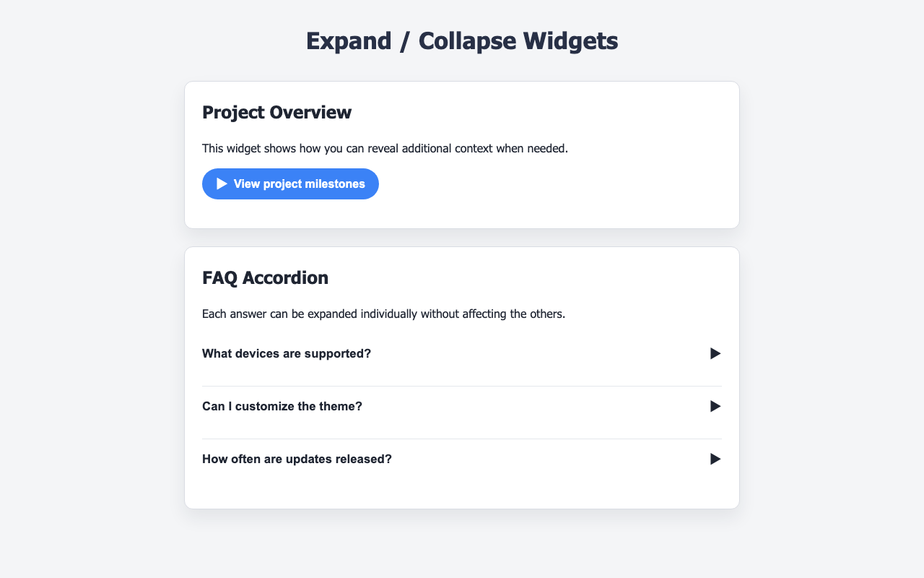Click the "Each answer can be expanded" paragraph
924x578 pixels.
tap(383, 314)
